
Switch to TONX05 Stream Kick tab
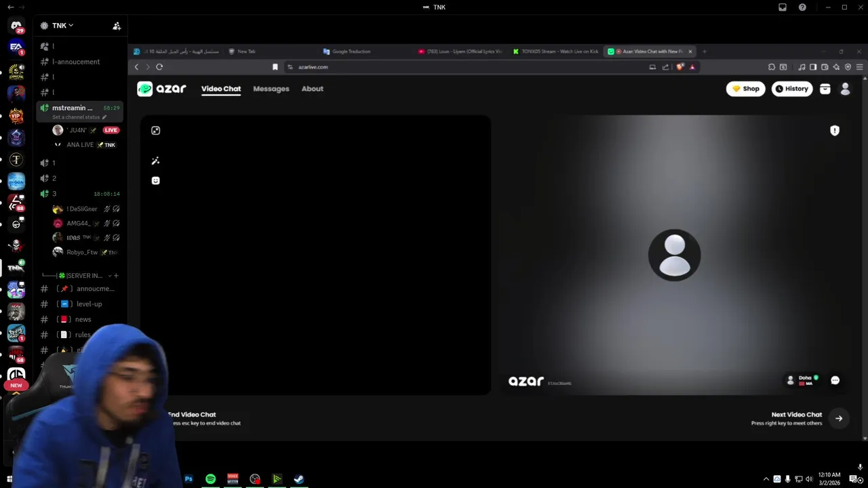556,52
